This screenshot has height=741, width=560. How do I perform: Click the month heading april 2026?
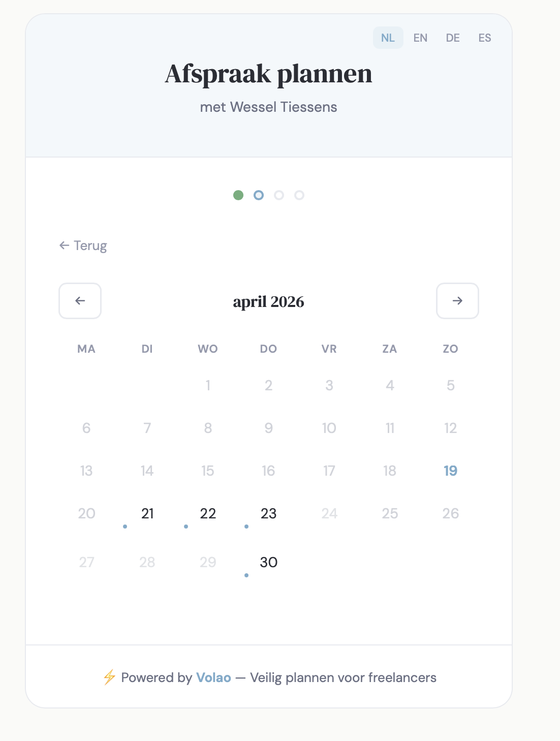[268, 301]
